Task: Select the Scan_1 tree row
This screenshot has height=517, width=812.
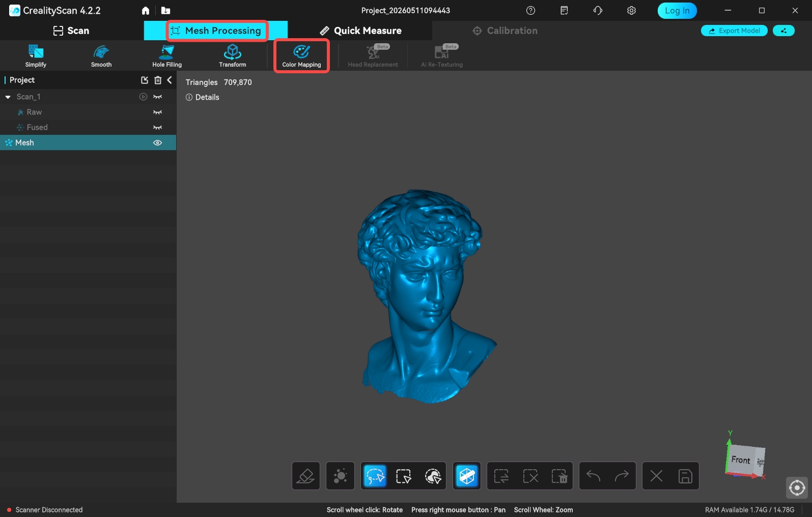Action: (88, 97)
